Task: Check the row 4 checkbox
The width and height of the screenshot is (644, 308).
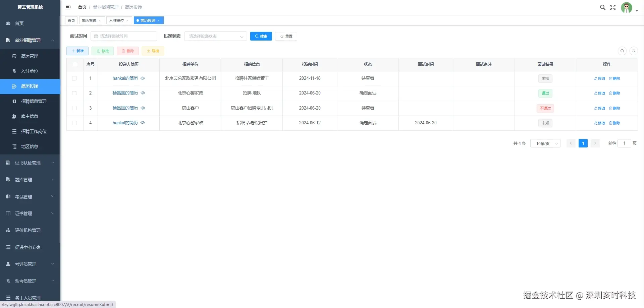Action: tap(74, 123)
